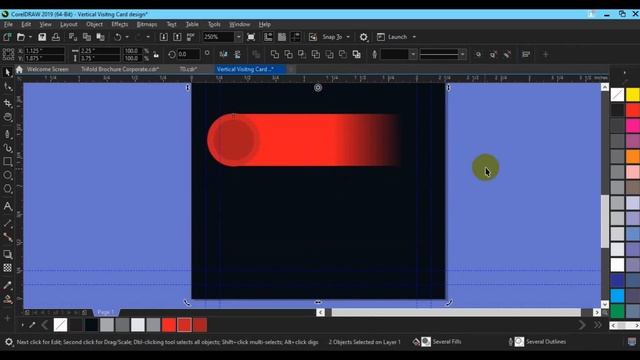Click the Trim shapes icon
Viewport: 640px width, 360px height.
(288, 54)
